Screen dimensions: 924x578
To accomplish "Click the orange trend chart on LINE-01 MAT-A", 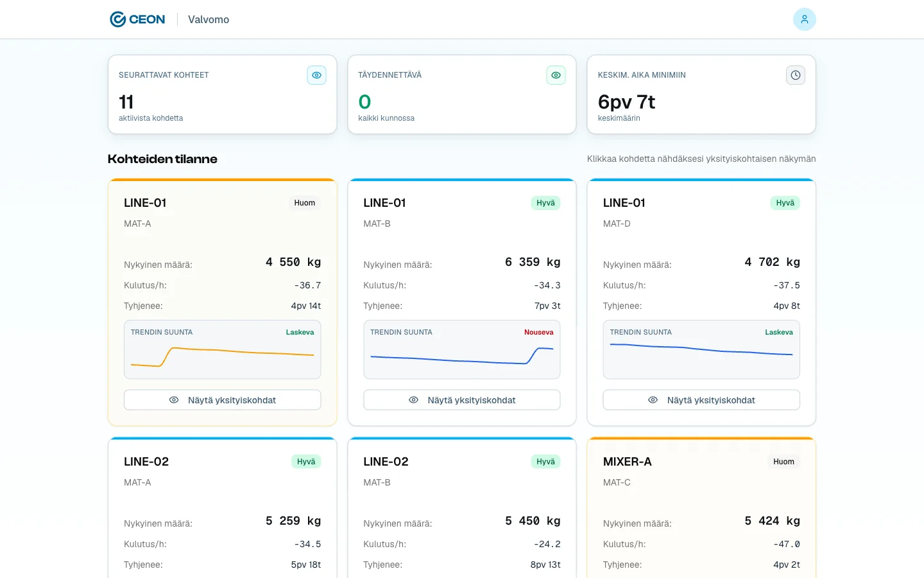I will [222, 355].
